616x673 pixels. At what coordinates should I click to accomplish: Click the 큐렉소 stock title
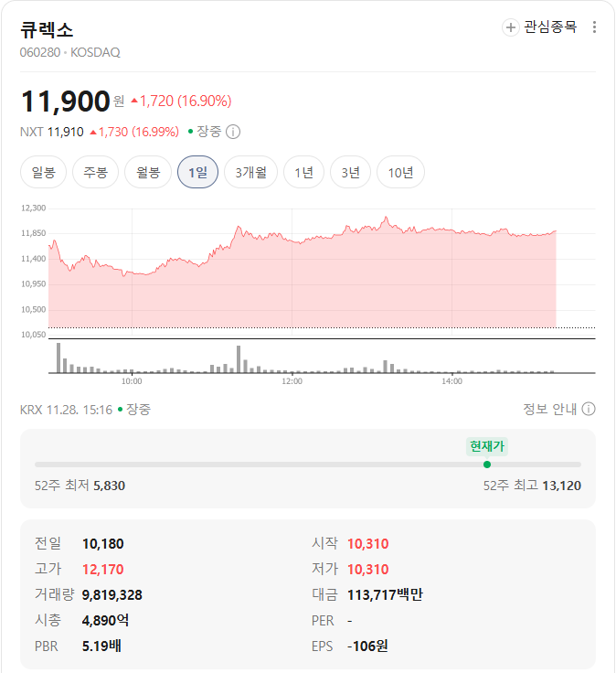47,30
